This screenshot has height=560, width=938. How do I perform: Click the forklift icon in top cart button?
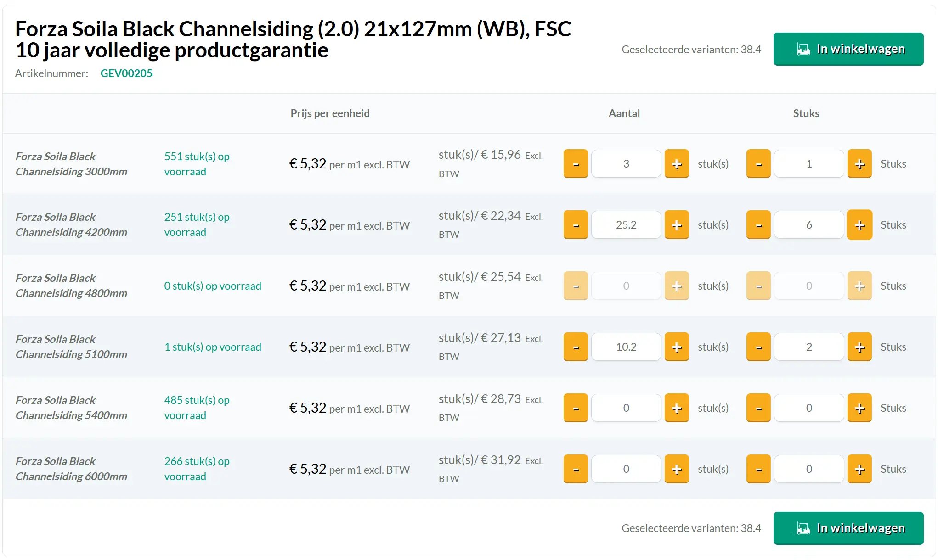(802, 49)
